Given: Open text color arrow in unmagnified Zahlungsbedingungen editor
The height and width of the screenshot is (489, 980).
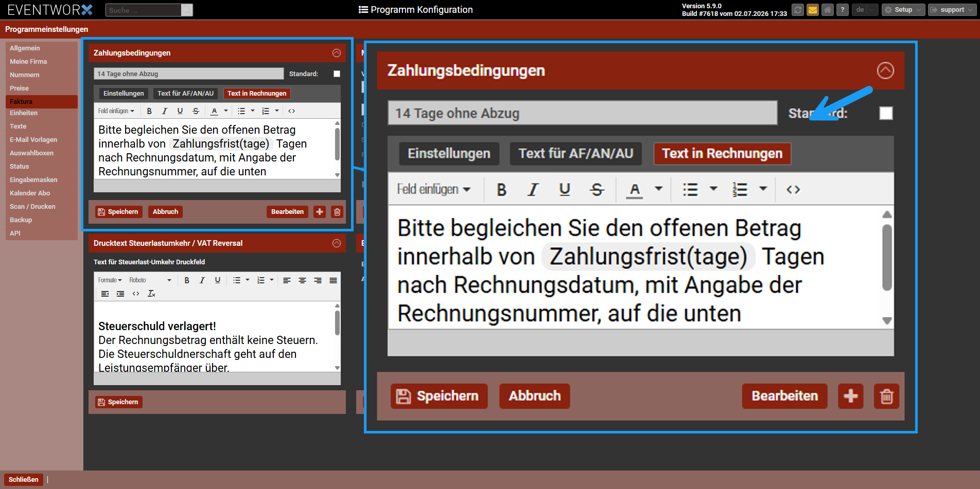Looking at the screenshot, I should pos(226,111).
